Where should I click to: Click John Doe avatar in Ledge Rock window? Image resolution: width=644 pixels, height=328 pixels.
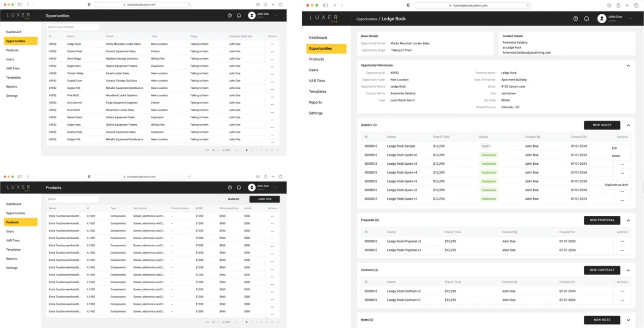[x=602, y=18]
